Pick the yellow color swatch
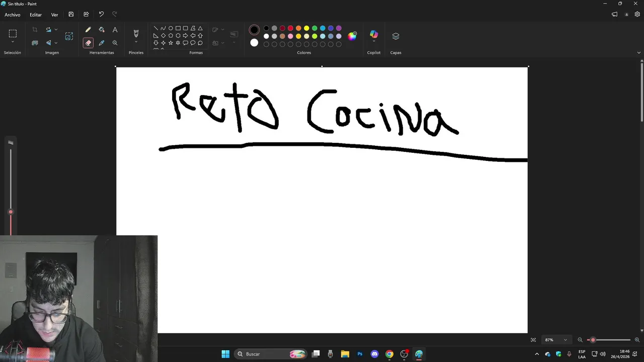Screen dimensions: 644x362 [306, 28]
